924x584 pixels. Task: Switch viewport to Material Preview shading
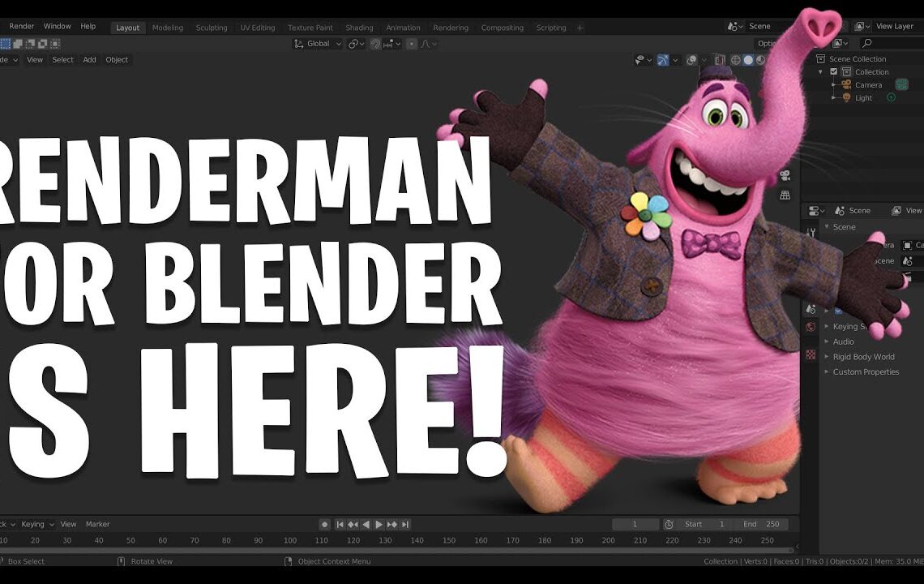(748, 60)
